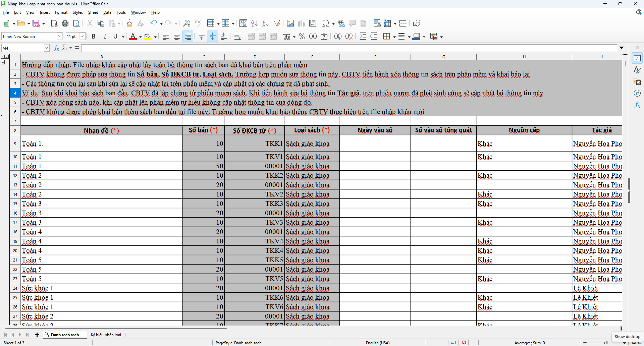Screen dimensions: 644x346
Task: Sort descending
Action: click(266, 23)
